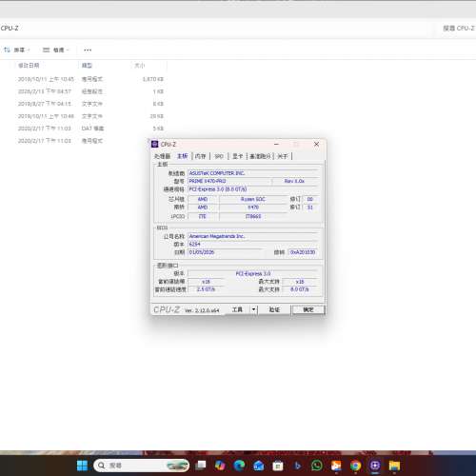Image resolution: width=476 pixels, height=476 pixels.
Task: Open Microsoft Edge from the taskbar
Action: (x=239, y=466)
